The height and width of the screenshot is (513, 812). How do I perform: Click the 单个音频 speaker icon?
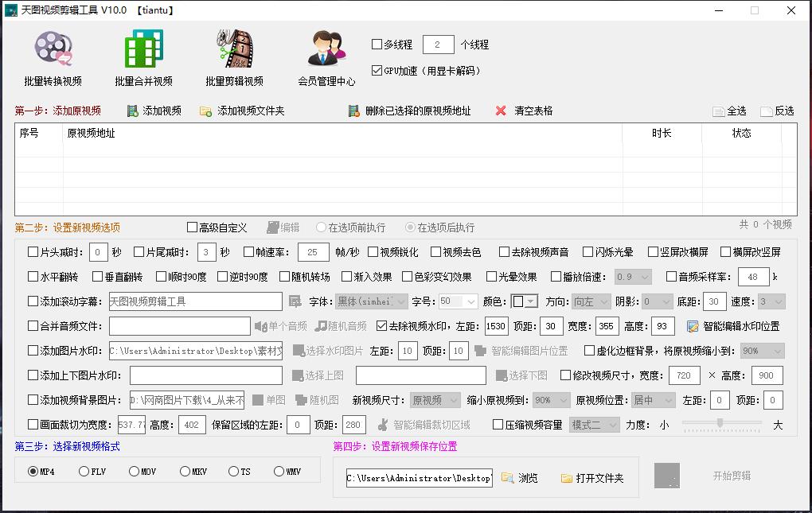coord(260,326)
